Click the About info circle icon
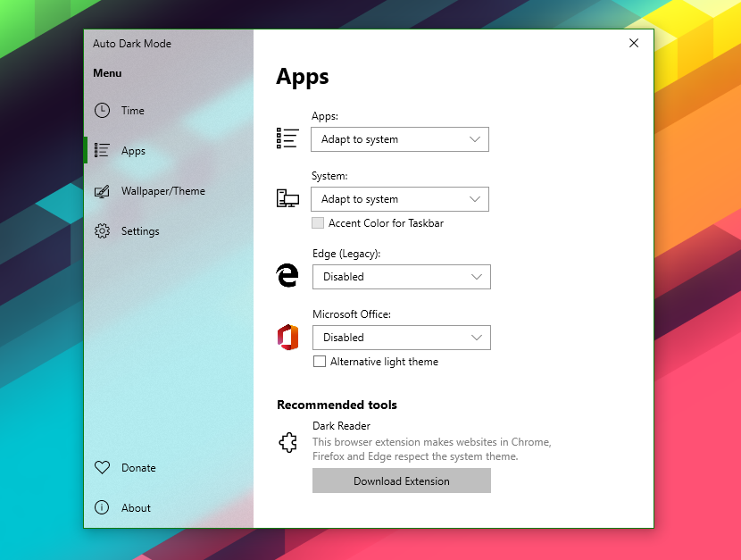 102,507
